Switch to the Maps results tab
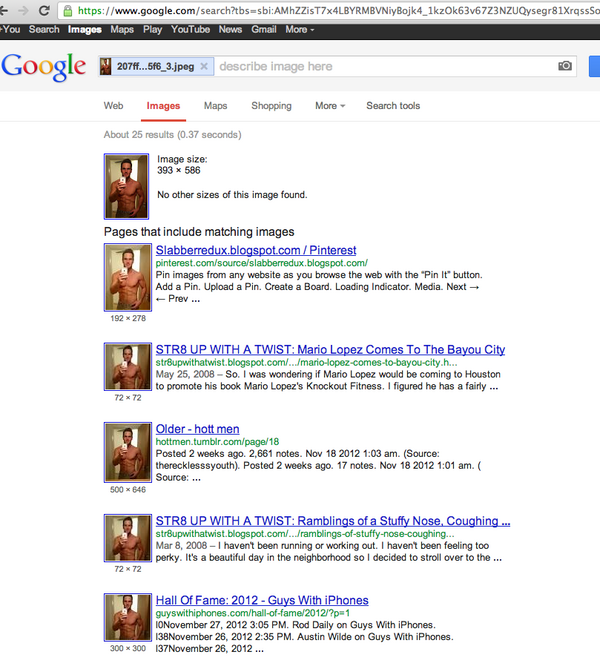This screenshot has width=600, height=669. [216, 105]
